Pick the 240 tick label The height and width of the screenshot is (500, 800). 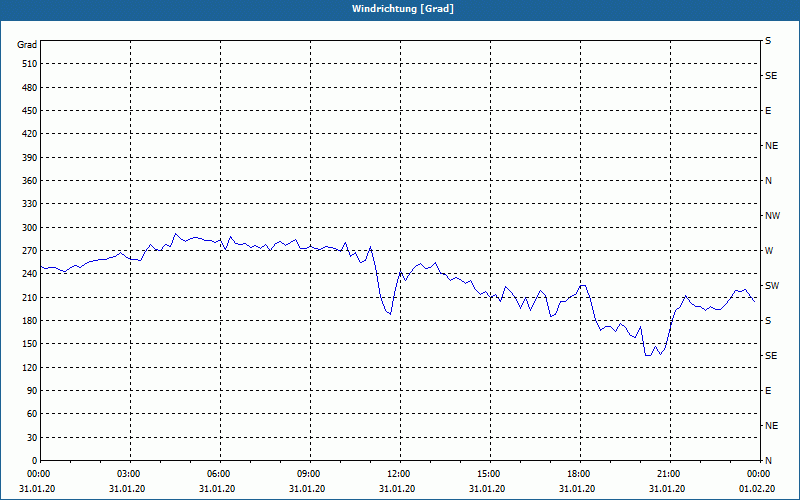pyautogui.click(x=30, y=273)
